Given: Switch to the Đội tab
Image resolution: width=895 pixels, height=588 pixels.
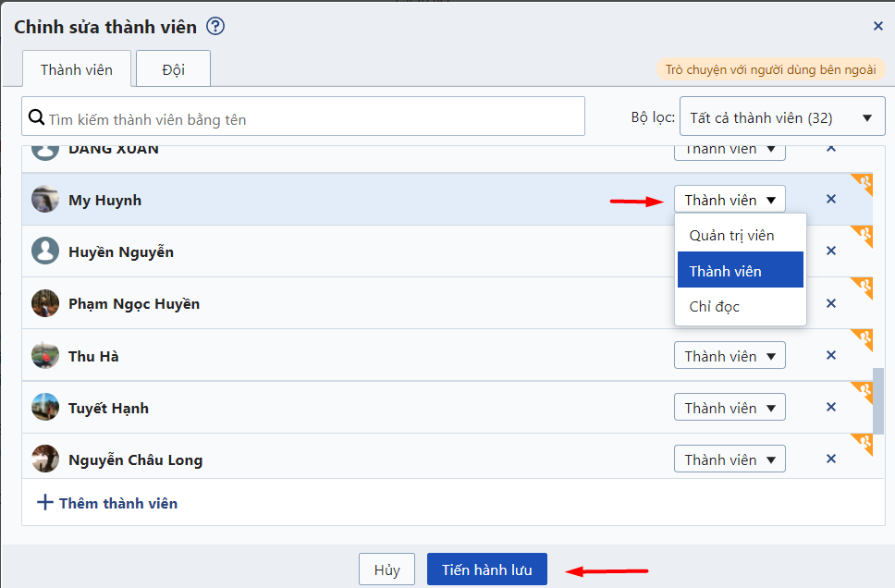Looking at the screenshot, I should [173, 69].
